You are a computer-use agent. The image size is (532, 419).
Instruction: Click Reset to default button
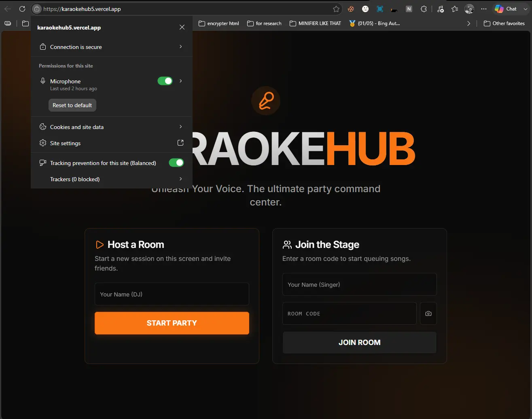72,105
